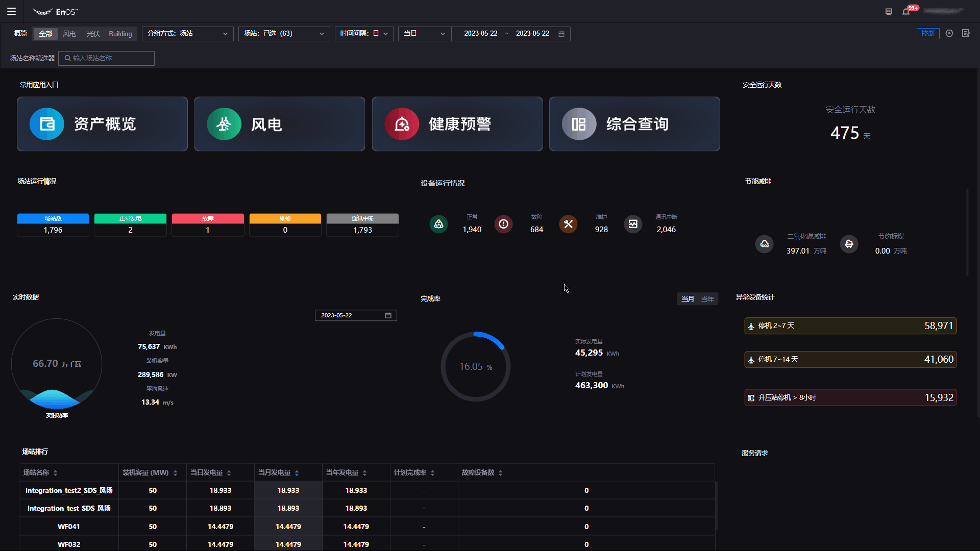
Task: Open the 风电 wind power icon
Action: [x=224, y=124]
